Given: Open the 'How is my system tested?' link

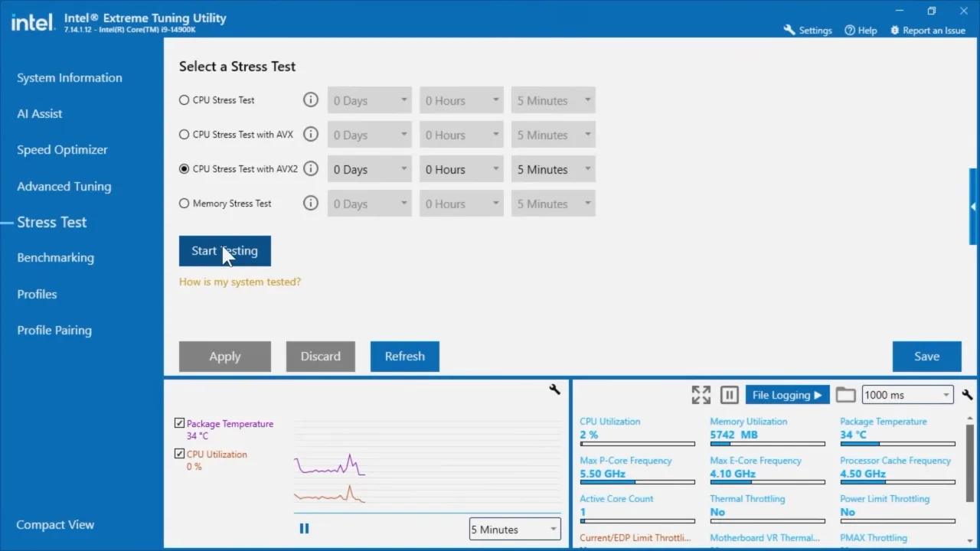Looking at the screenshot, I should coord(240,282).
